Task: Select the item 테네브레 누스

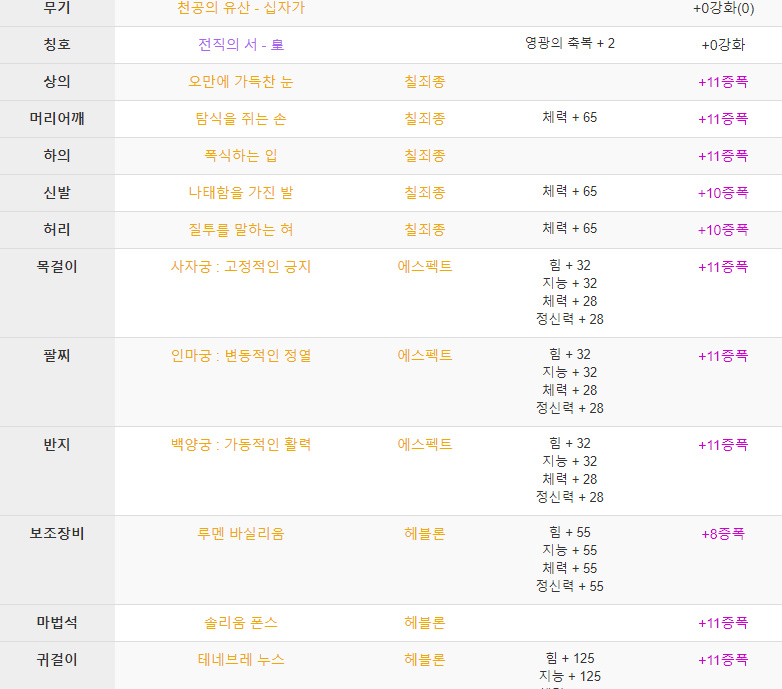Action: (241, 660)
